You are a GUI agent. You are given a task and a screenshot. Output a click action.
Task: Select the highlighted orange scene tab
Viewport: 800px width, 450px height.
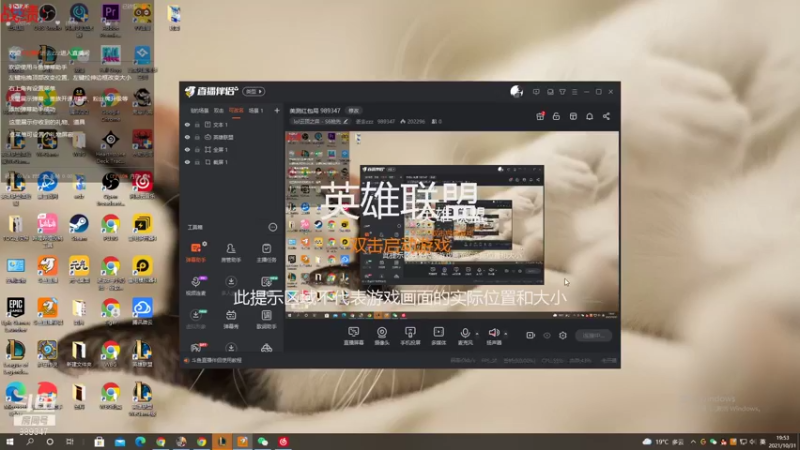tap(236, 110)
